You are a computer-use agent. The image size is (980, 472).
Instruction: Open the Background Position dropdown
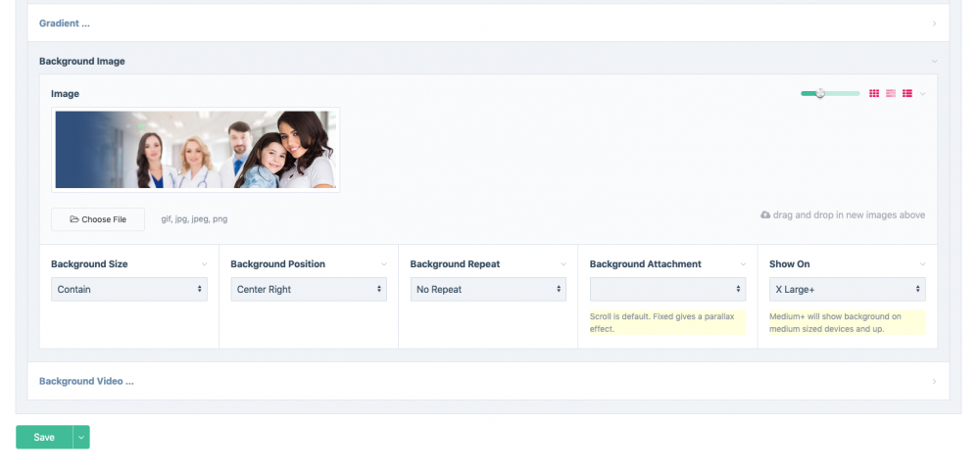point(309,289)
